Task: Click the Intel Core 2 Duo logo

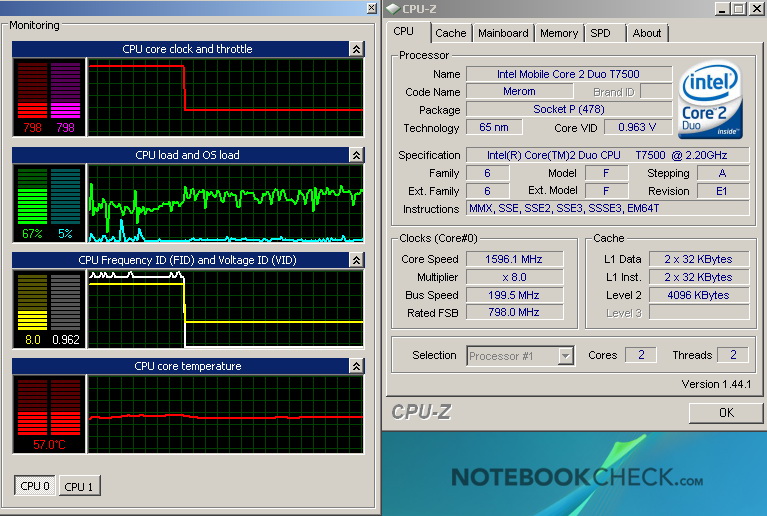Action: [710, 100]
